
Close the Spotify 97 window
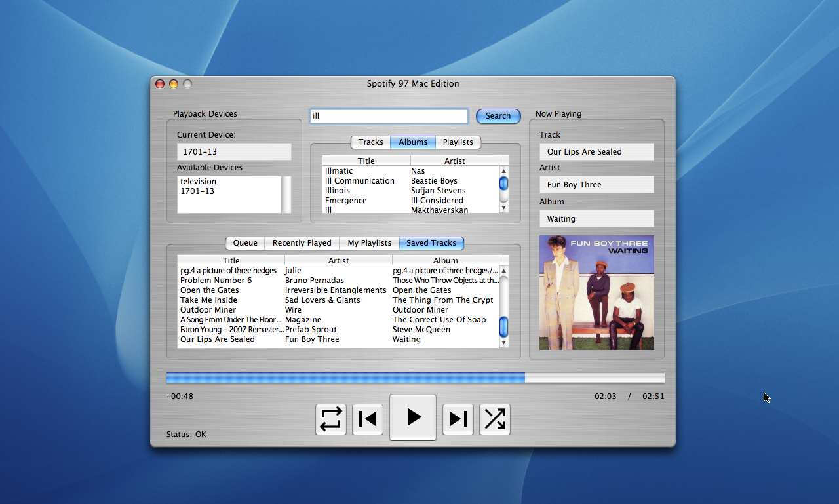click(x=160, y=84)
